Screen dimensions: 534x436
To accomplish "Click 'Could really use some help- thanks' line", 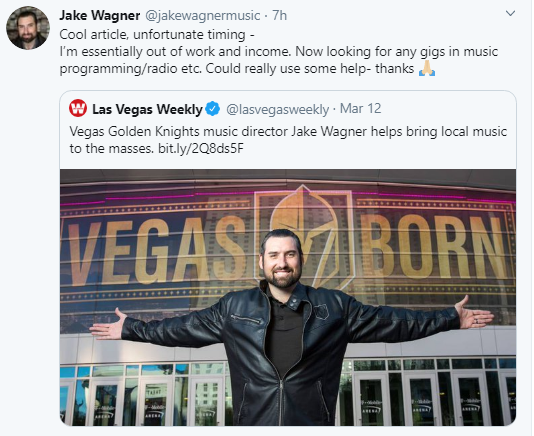I will (x=310, y=68).
